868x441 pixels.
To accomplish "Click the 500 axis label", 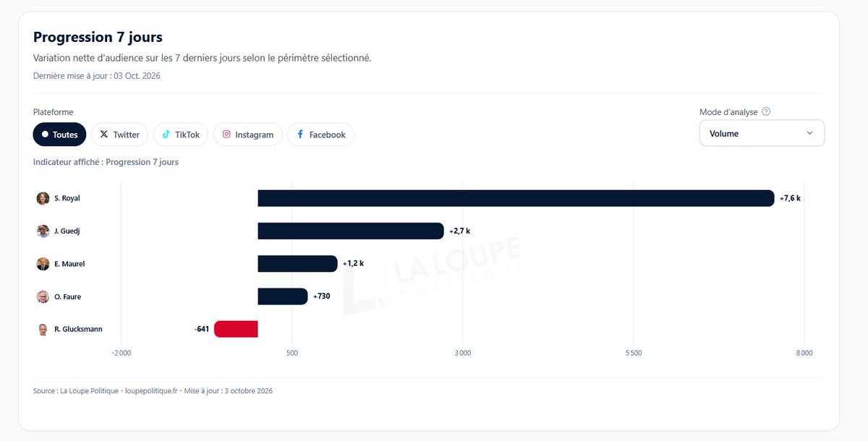I will pyautogui.click(x=292, y=353).
